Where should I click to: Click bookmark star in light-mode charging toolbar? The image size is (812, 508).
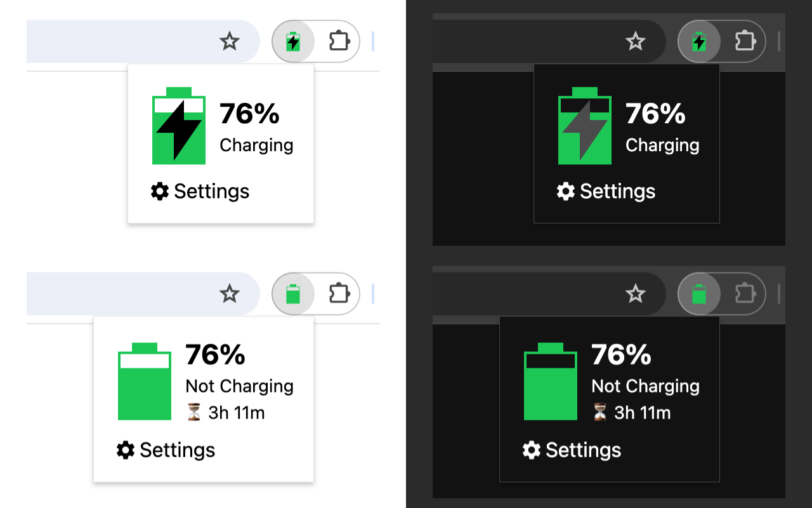[x=229, y=42]
